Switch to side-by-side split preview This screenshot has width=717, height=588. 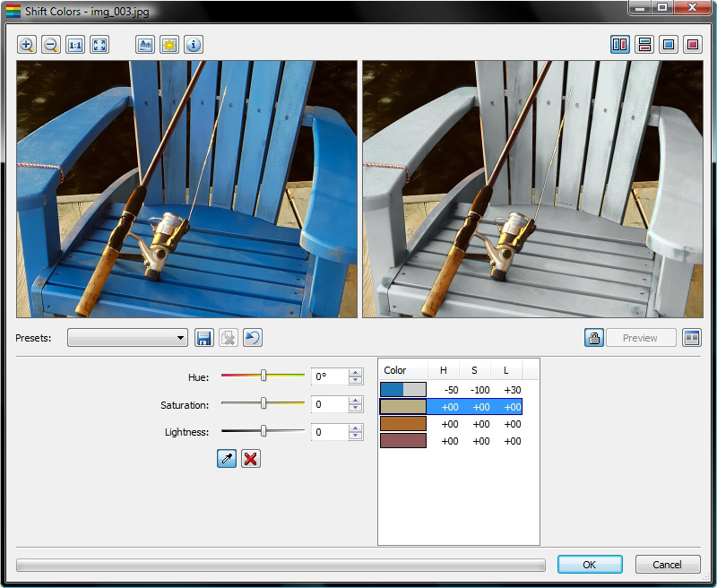(x=619, y=45)
